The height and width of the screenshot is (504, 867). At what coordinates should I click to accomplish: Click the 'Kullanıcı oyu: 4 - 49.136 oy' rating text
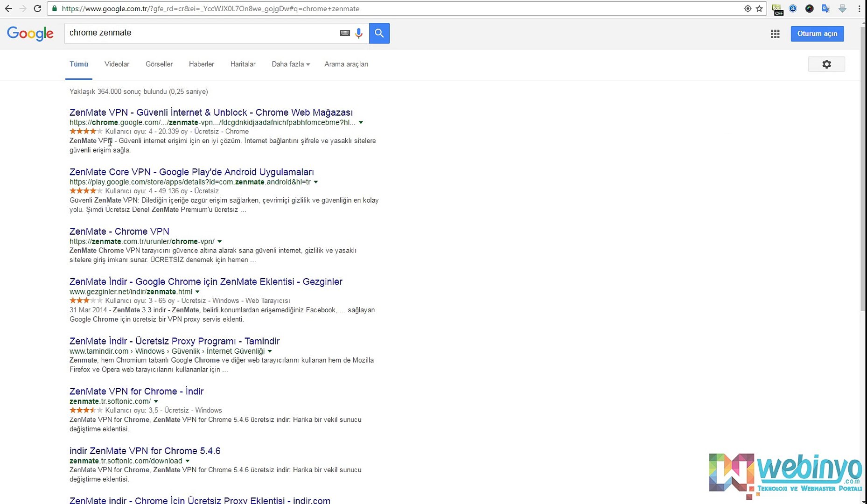pyautogui.click(x=146, y=191)
